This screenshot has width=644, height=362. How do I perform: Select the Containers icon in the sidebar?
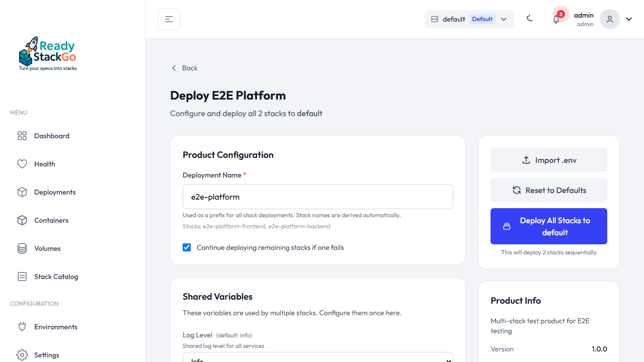[x=22, y=220]
